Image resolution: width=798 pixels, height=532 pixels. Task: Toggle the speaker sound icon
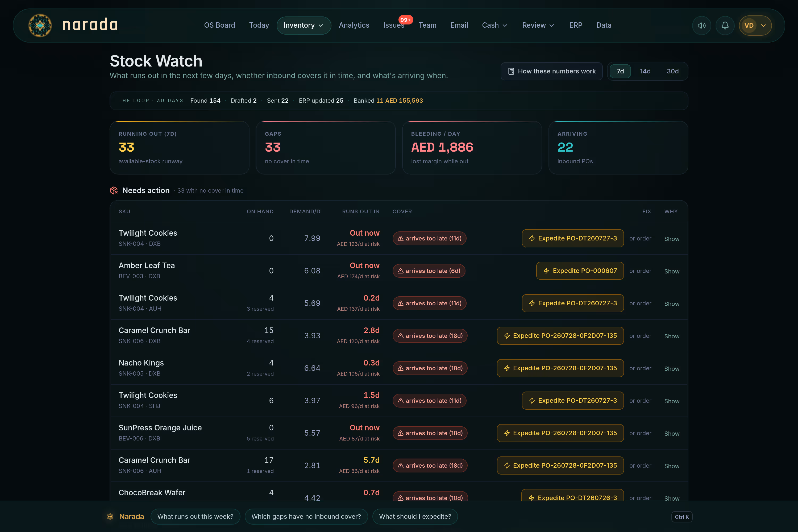tap(701, 26)
